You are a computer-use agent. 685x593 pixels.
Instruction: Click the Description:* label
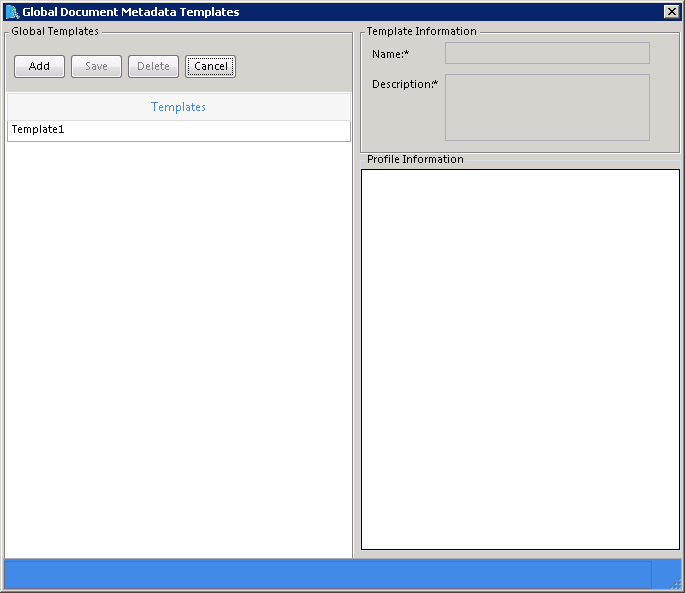[405, 84]
